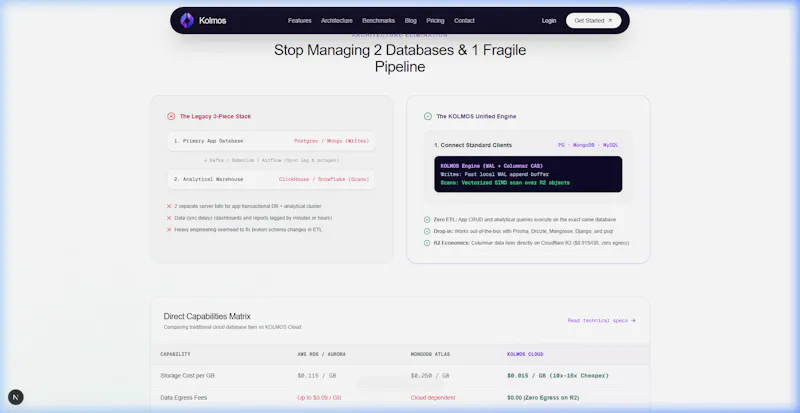This screenshot has width=800, height=413.
Task: Go to Benchmarks in the navbar
Action: tap(379, 21)
